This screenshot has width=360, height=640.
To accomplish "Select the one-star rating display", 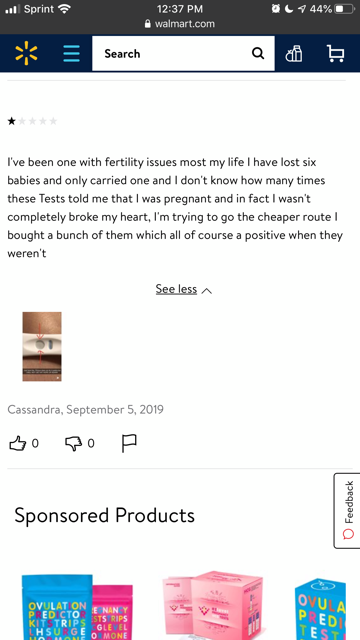I will point(32,121).
